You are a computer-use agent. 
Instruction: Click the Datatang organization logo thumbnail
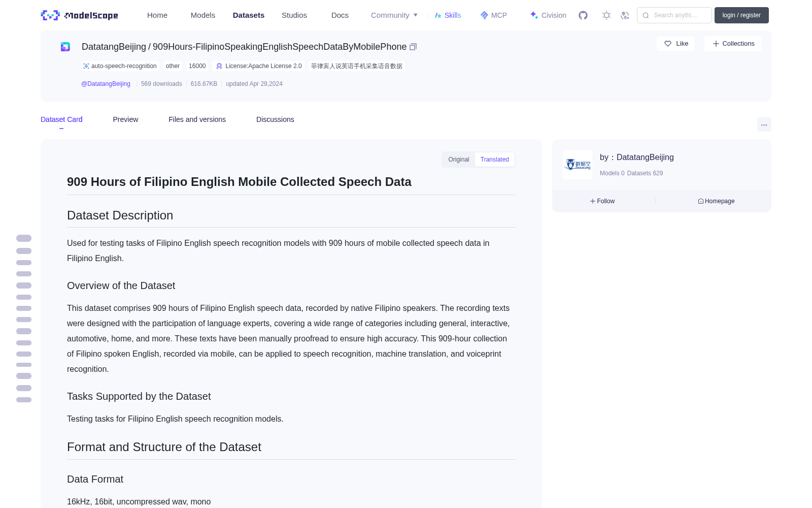(x=578, y=165)
